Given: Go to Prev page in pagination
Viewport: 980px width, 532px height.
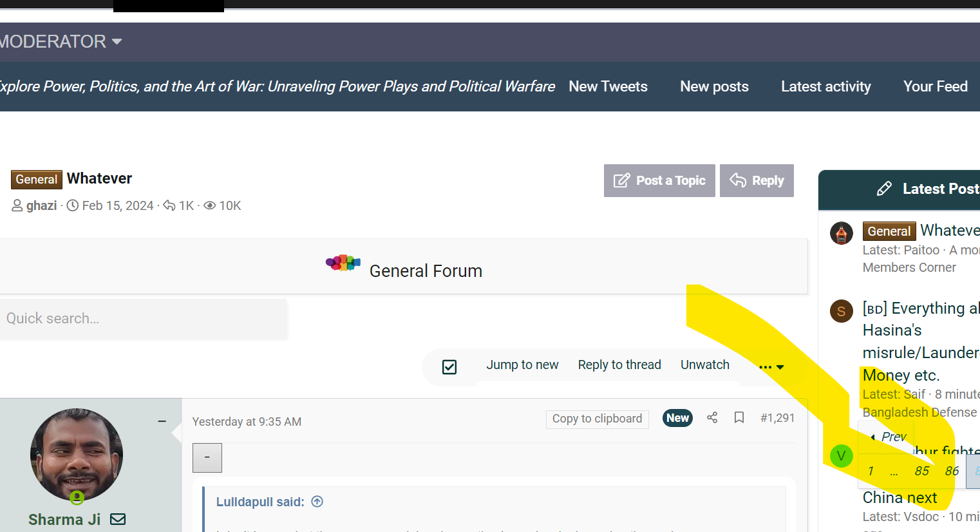Looking at the screenshot, I should 889,437.
